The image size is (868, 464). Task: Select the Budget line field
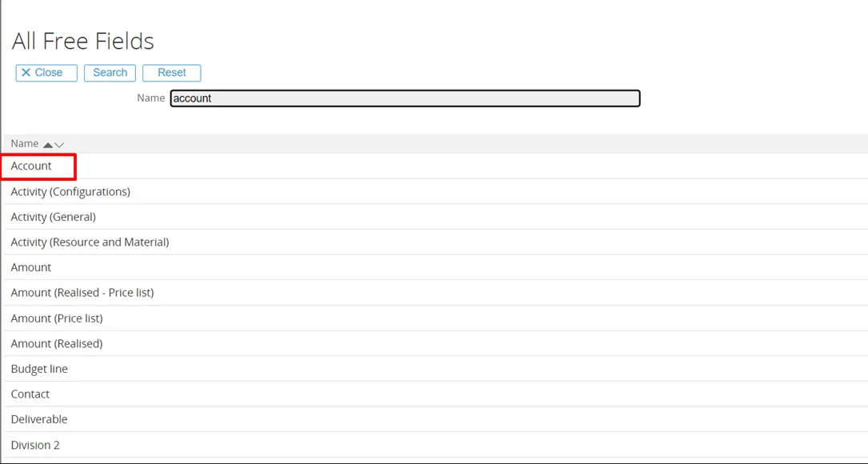[39, 369]
